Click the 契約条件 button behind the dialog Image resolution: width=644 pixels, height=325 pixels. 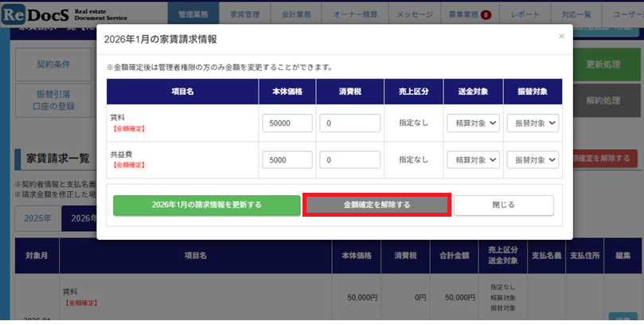click(x=53, y=65)
